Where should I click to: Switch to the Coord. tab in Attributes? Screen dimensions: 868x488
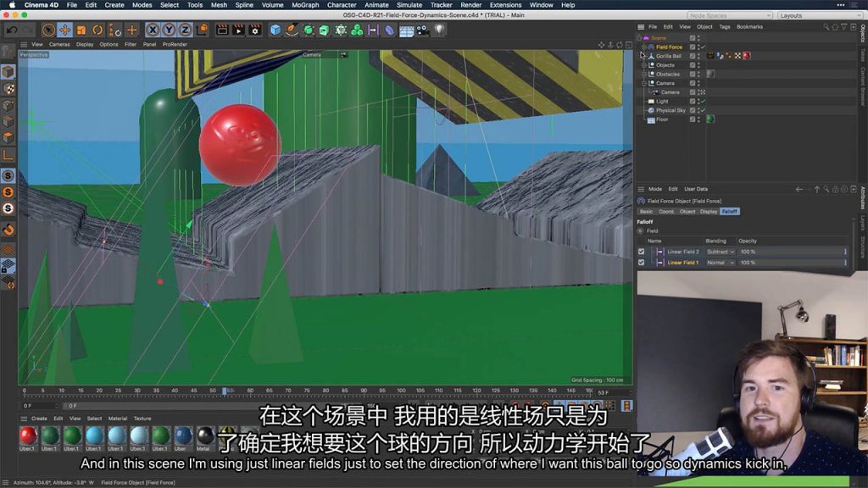tap(666, 211)
